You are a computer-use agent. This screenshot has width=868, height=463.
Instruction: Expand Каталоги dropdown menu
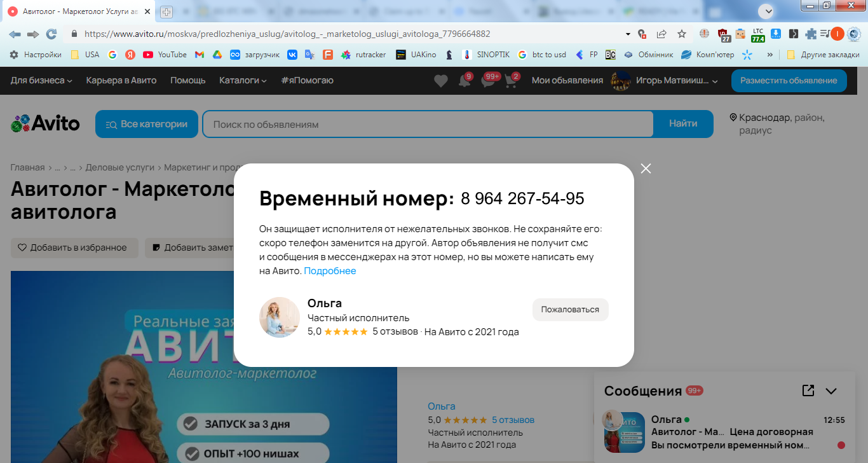243,80
